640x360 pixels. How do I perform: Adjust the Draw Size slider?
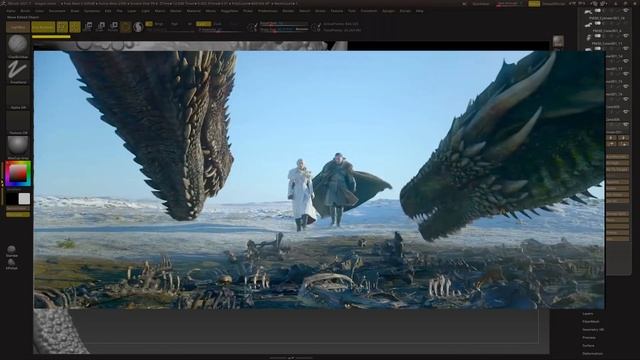tap(284, 29)
